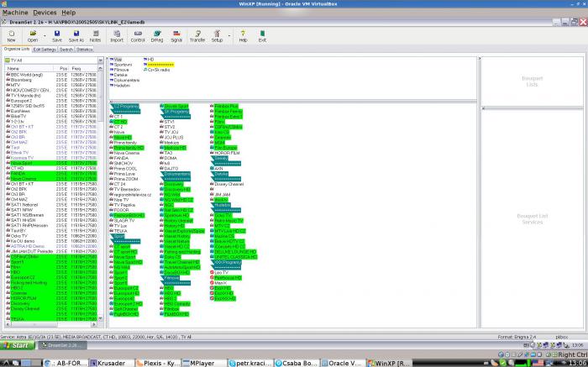Screen dimensions: 588x367
Task: Select the JOJ PLUS service
Action: click(171, 138)
